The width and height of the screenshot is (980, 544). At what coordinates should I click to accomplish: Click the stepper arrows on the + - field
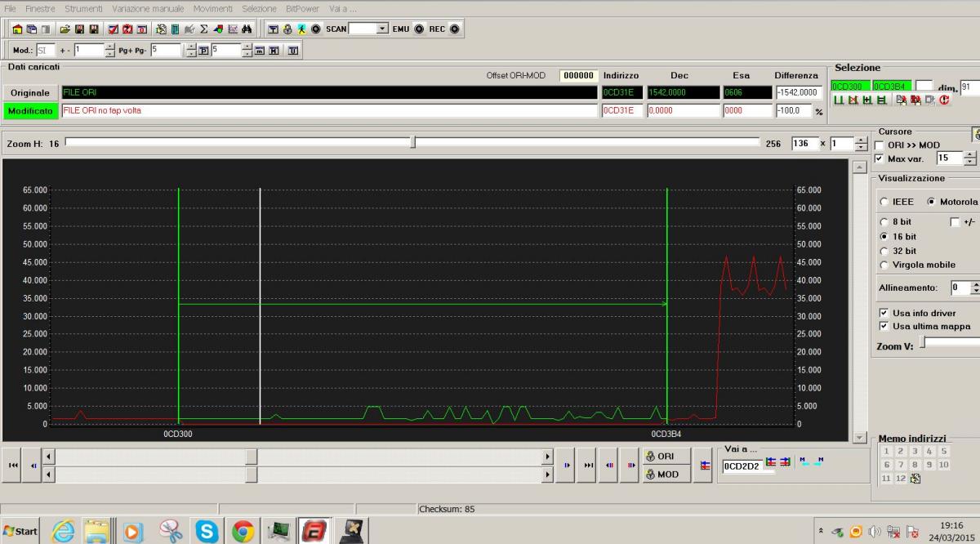pyautogui.click(x=110, y=51)
